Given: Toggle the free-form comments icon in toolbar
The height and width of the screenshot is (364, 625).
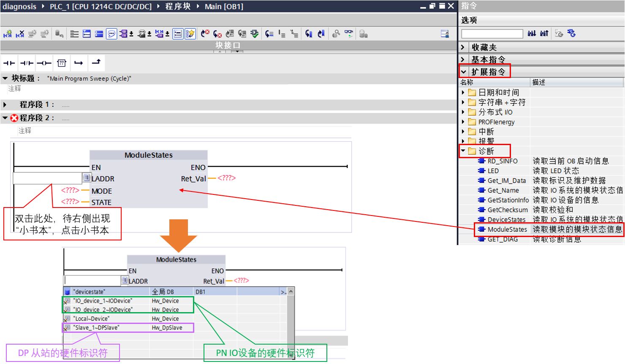Looking at the screenshot, I should pos(111,34).
